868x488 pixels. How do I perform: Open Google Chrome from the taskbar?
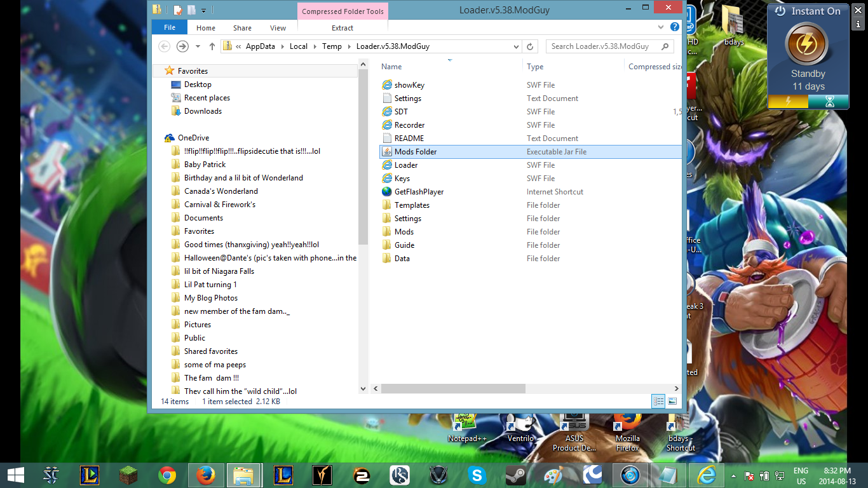167,475
